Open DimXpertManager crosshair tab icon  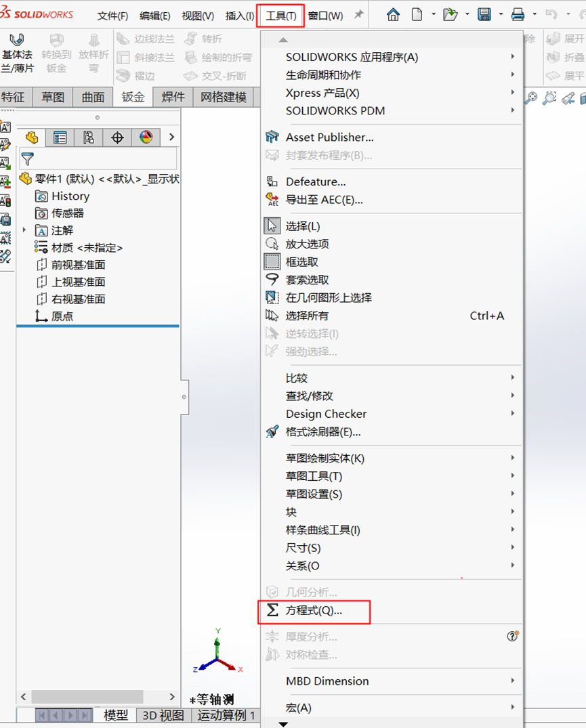coord(117,137)
